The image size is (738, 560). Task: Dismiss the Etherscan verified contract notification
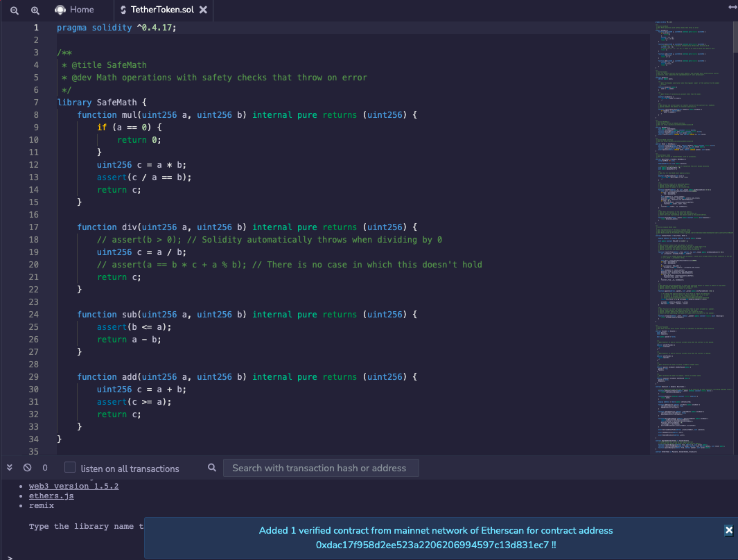[x=728, y=531]
